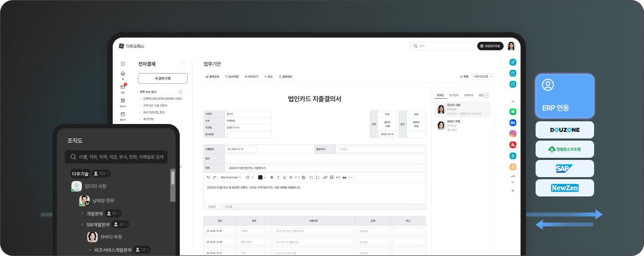The height and width of the screenshot is (256, 644).
Task: Open Mail icon with notification badge
Action: tap(123, 87)
